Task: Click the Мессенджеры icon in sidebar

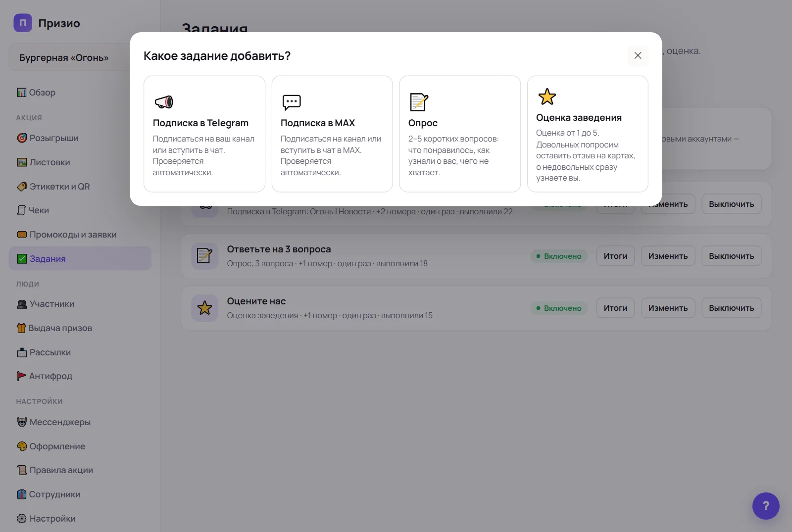Action: click(x=22, y=422)
